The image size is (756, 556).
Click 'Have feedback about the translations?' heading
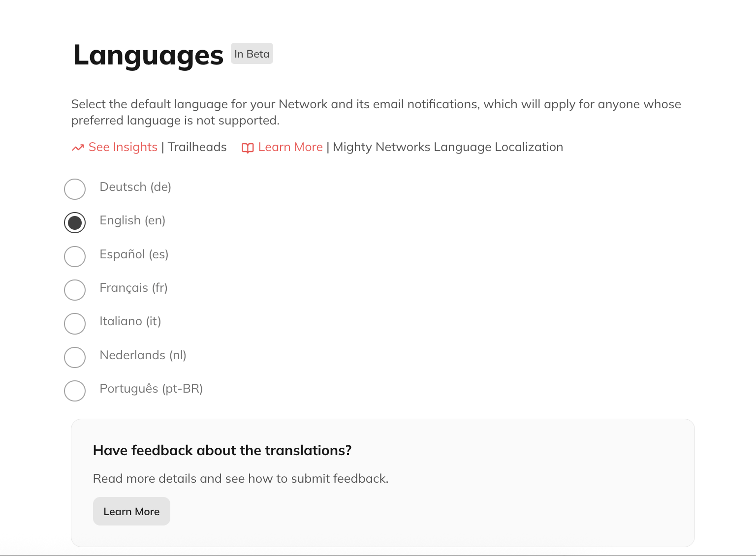(x=222, y=450)
